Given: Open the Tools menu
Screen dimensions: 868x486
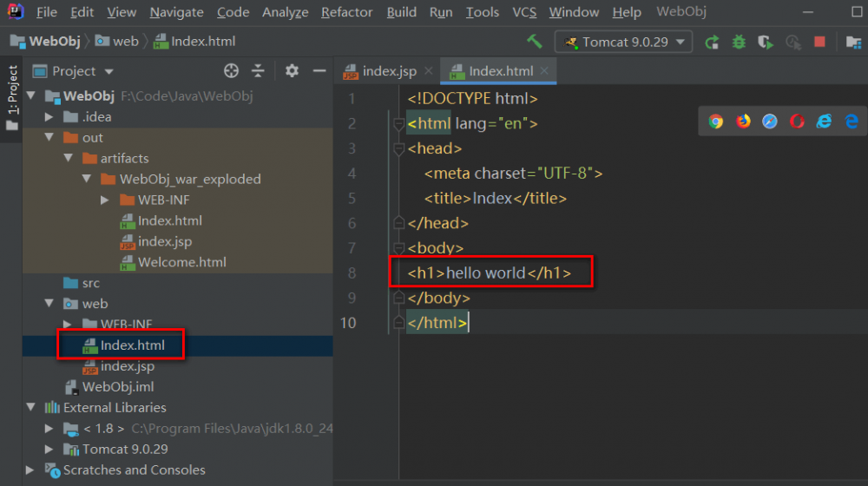Looking at the screenshot, I should coord(482,11).
